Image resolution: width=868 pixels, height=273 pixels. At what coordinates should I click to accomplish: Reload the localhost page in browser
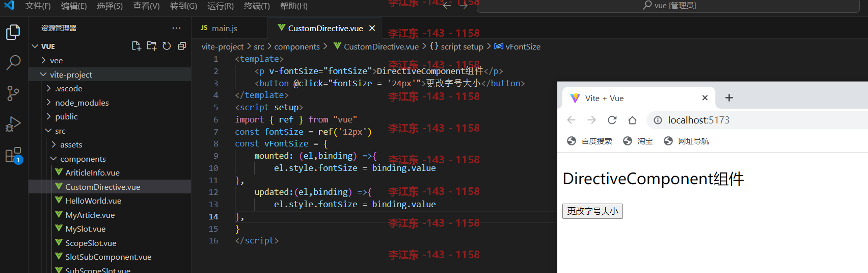pos(612,120)
